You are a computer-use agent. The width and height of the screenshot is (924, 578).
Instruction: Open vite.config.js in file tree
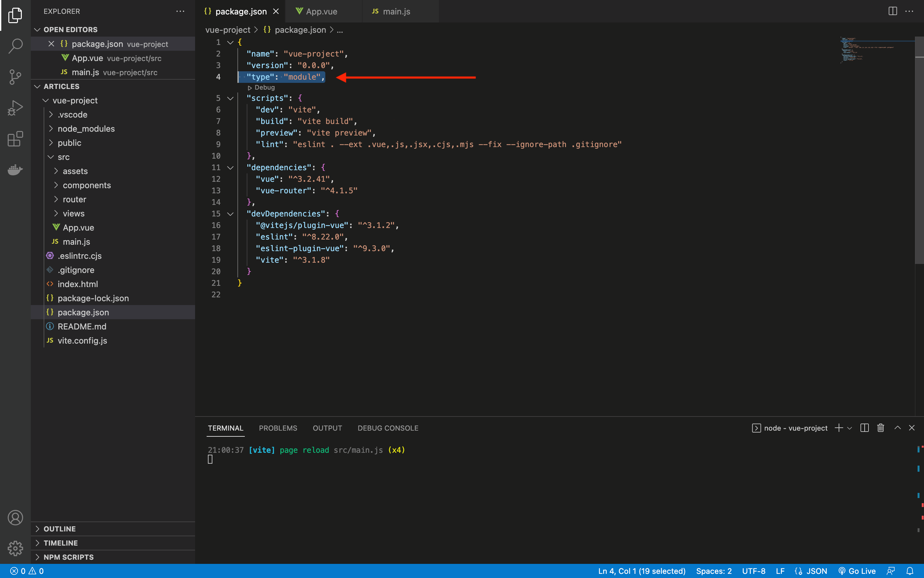coord(113,341)
